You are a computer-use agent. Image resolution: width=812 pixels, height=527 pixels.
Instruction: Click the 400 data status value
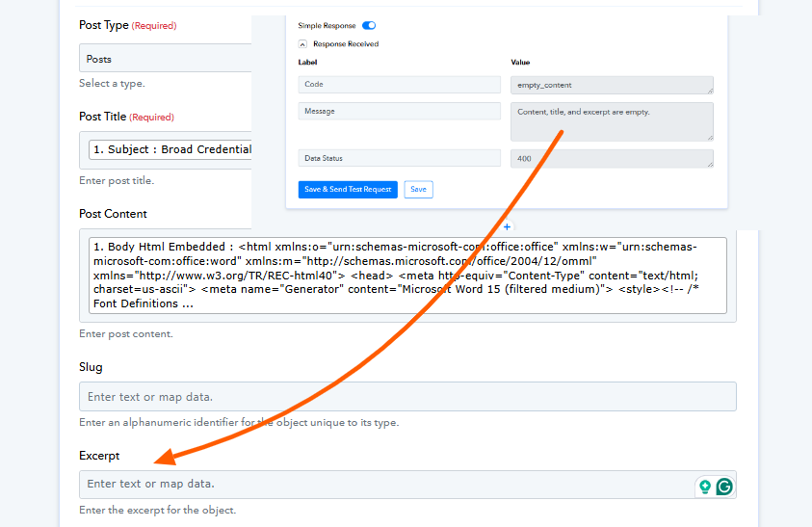pos(612,159)
